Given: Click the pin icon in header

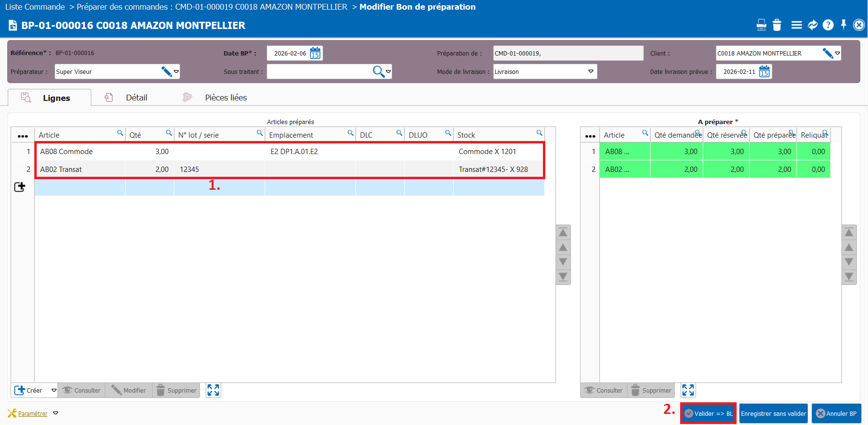Looking at the screenshot, I should tap(843, 25).
